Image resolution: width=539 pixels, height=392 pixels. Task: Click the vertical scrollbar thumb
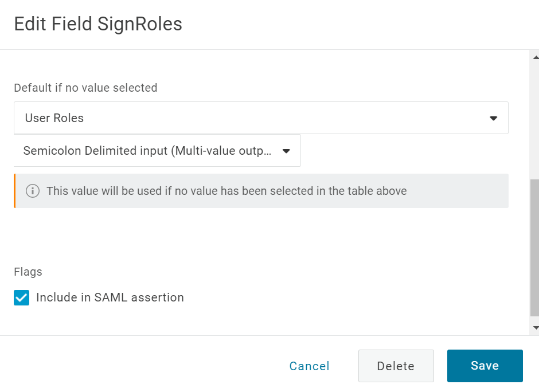534,246
